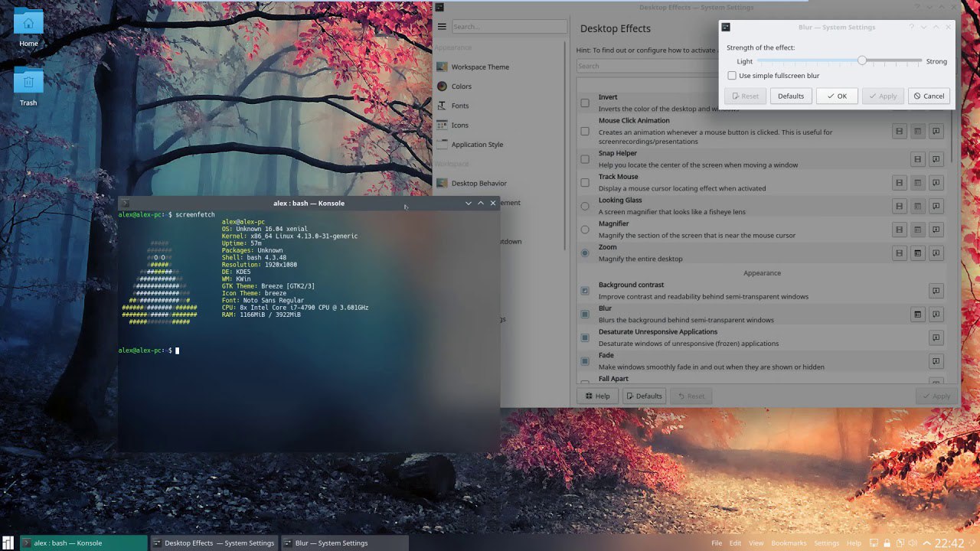Viewport: 980px width, 551px height.
Task: Show info about the Fade effect
Action: 936,361
